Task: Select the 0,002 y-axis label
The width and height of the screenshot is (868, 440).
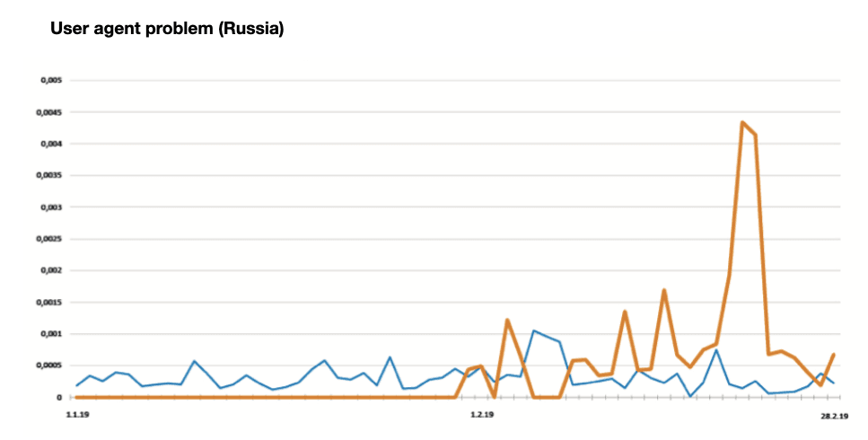Action: point(51,270)
